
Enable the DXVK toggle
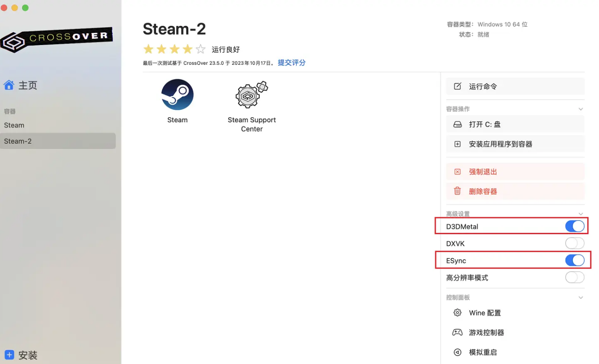coord(574,244)
